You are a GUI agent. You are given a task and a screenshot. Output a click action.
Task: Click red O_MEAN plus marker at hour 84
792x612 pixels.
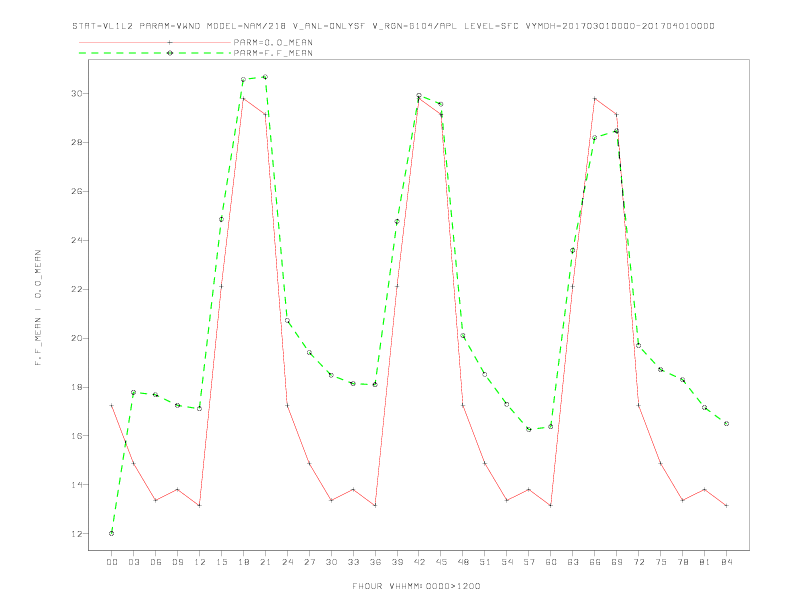(726, 505)
